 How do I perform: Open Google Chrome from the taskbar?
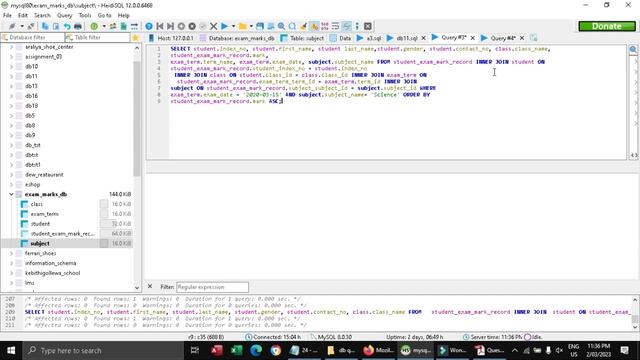[x=276, y=350]
